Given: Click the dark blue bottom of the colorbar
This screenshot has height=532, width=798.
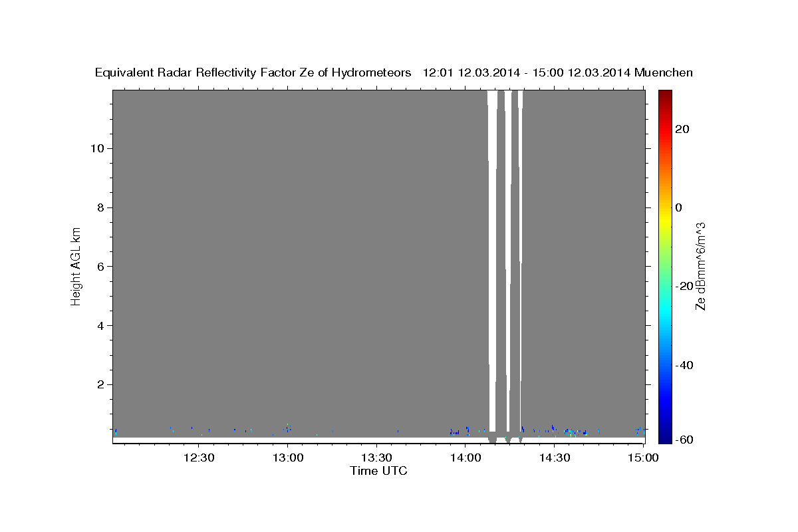Looking at the screenshot, I should tap(664, 437).
